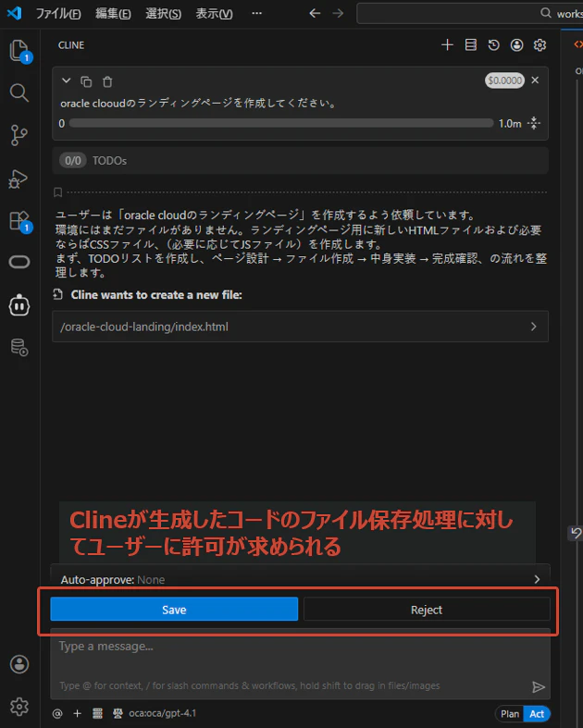Click the workspace search box in title bar

470,14
